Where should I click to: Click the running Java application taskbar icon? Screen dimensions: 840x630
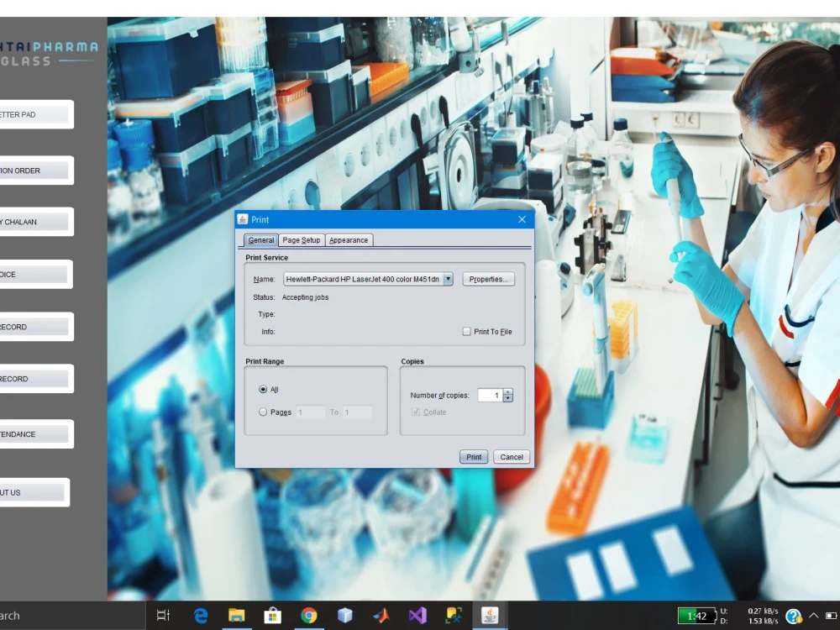[x=488, y=616]
